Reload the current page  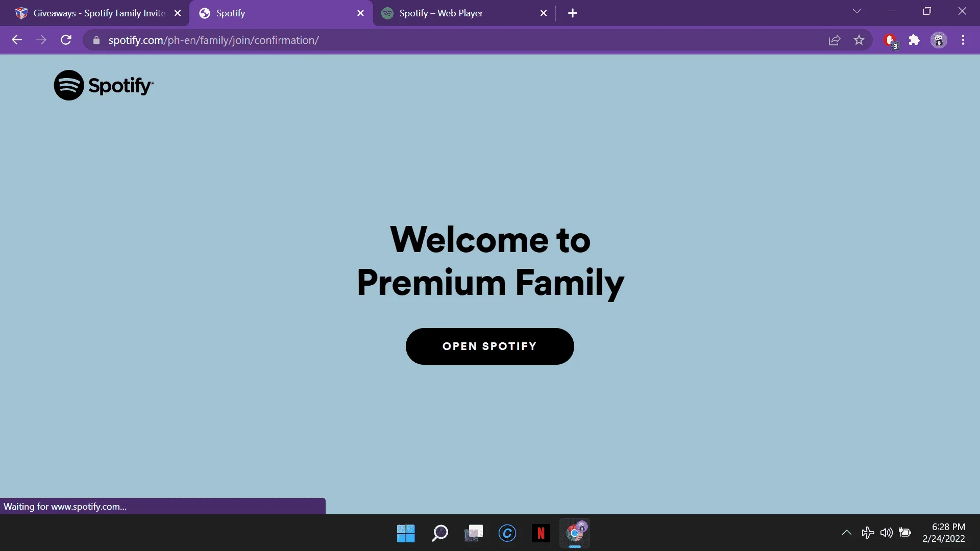click(x=66, y=40)
